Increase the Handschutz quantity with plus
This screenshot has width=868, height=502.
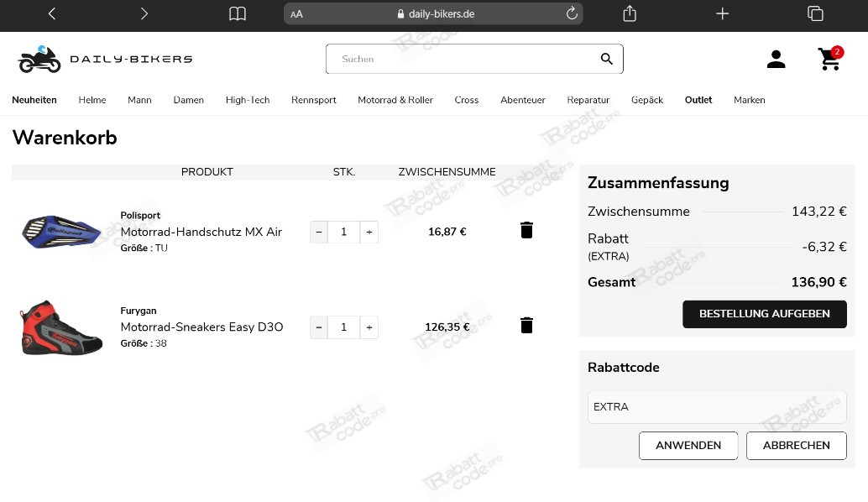coord(369,232)
